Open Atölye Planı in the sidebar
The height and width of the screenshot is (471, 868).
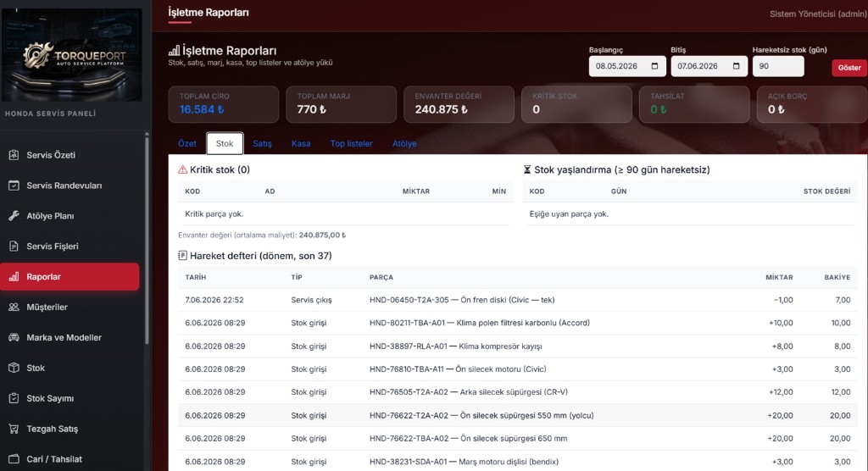70,216
